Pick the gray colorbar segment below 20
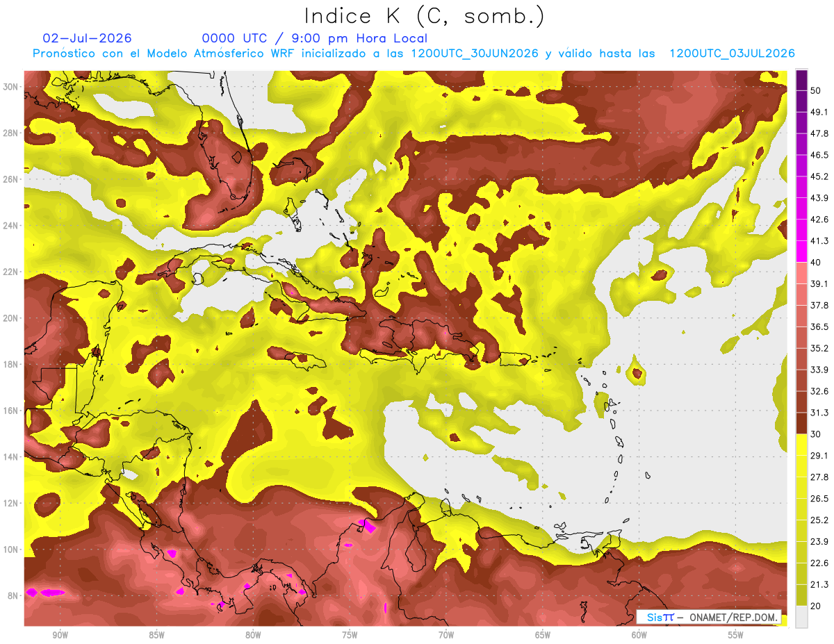The height and width of the screenshot is (644, 834). tap(801, 617)
